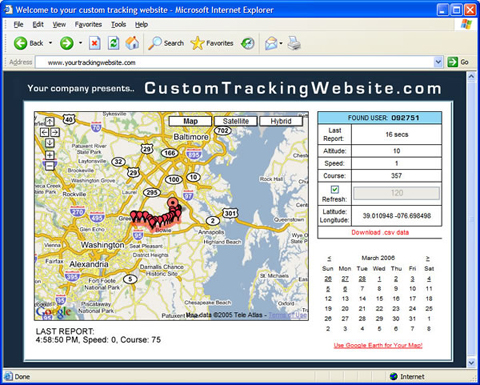Image resolution: width=480 pixels, height=385 pixels.
Task: Pan the map left arrow
Action: click(x=44, y=132)
